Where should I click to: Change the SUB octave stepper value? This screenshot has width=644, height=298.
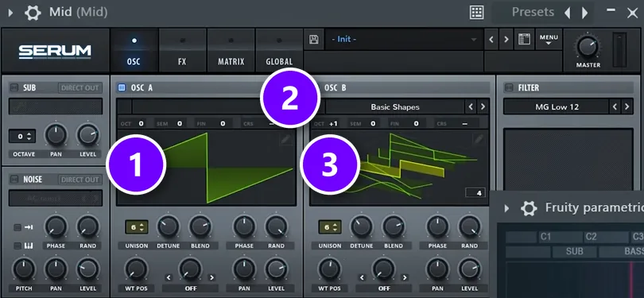tap(22, 137)
